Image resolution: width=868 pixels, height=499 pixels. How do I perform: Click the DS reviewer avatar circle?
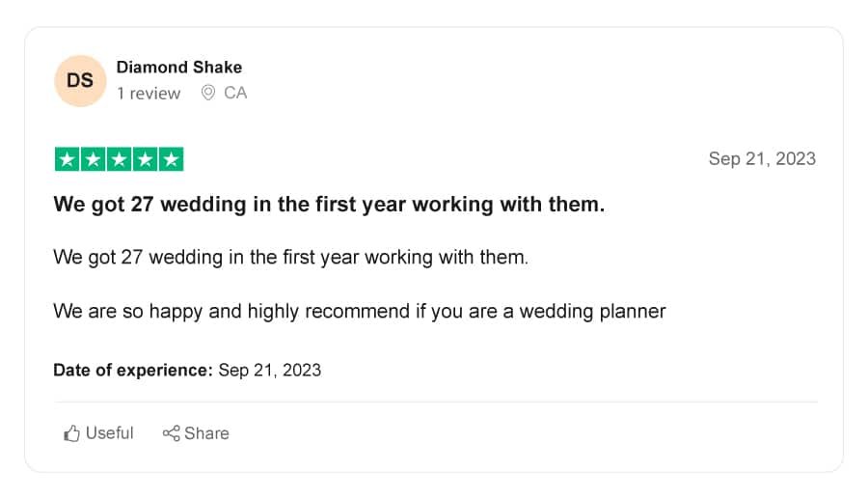80,81
